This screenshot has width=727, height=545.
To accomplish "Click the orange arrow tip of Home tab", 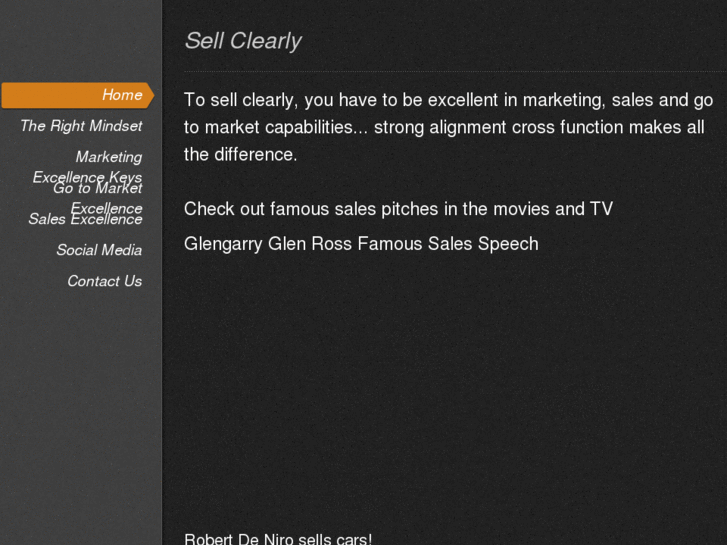I will [x=150, y=95].
